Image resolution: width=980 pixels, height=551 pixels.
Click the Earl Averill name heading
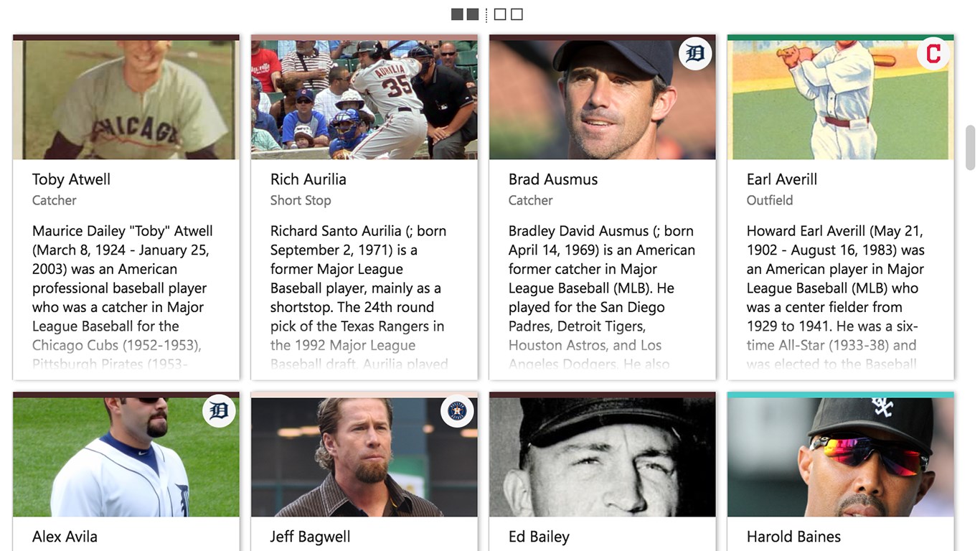[x=782, y=179]
